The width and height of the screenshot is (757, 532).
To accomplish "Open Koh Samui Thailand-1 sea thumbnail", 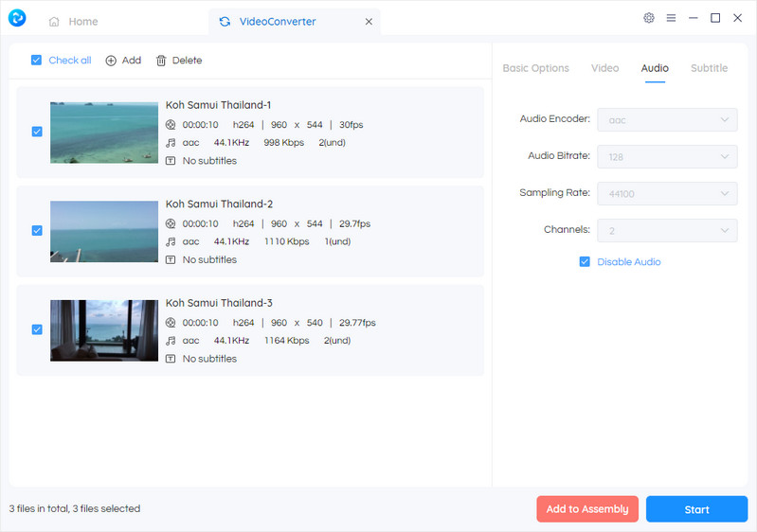I will coord(104,133).
